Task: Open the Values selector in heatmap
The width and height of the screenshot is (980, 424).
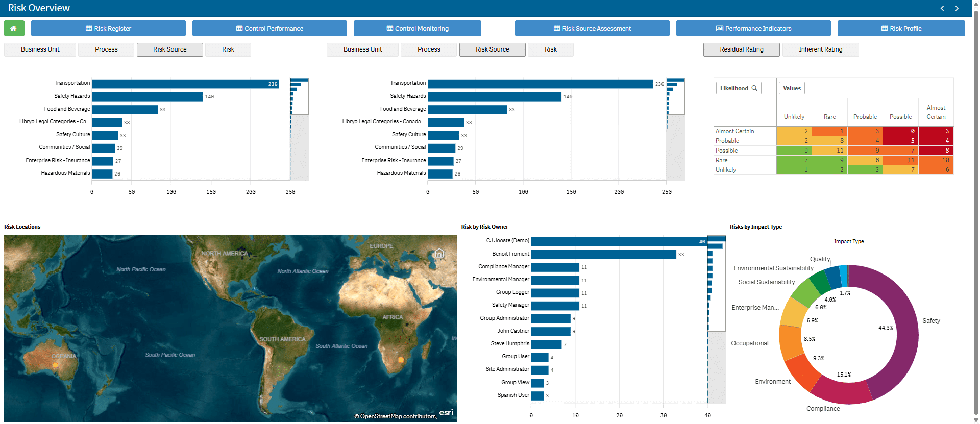Action: coord(792,88)
